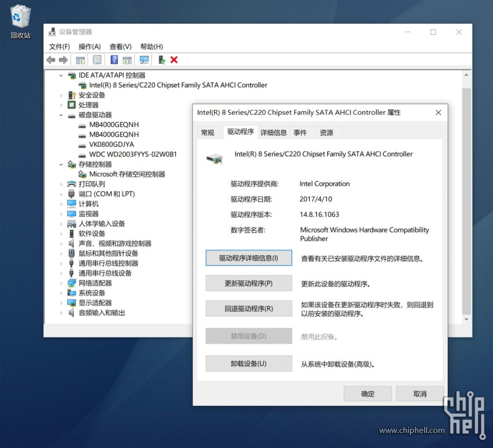Switch to the 详细信息 tab
Image resolution: width=493 pixels, height=448 pixels.
pos(274,133)
